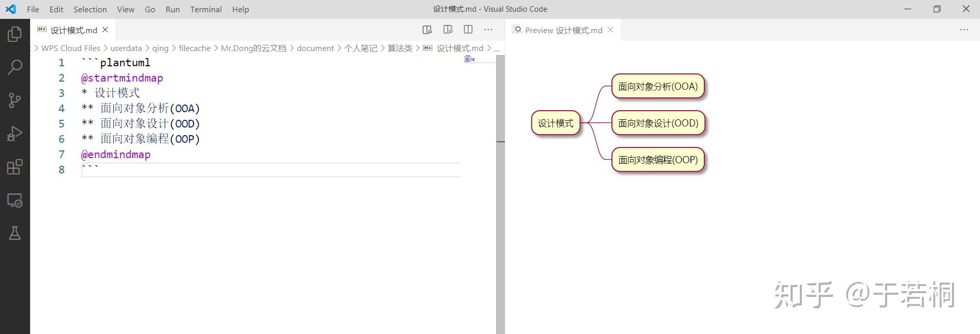
Task: Open the Explorer view in activity bar
Action: [x=15, y=34]
